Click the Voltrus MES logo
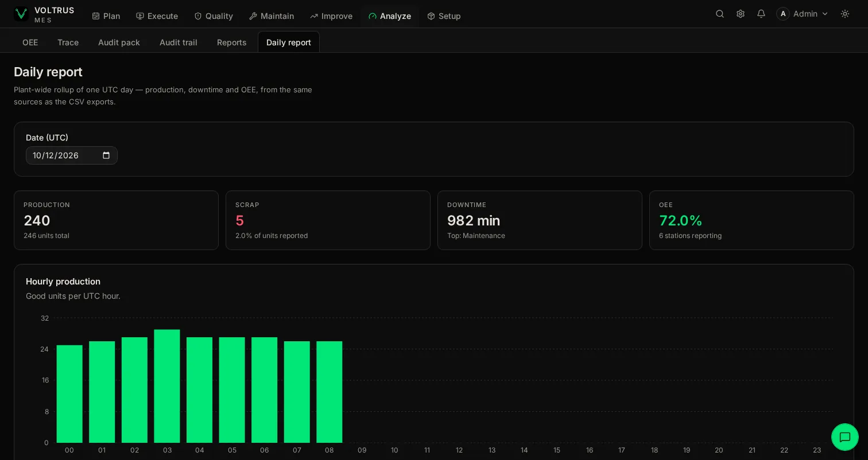Image resolution: width=868 pixels, height=460 pixels. coord(44,14)
